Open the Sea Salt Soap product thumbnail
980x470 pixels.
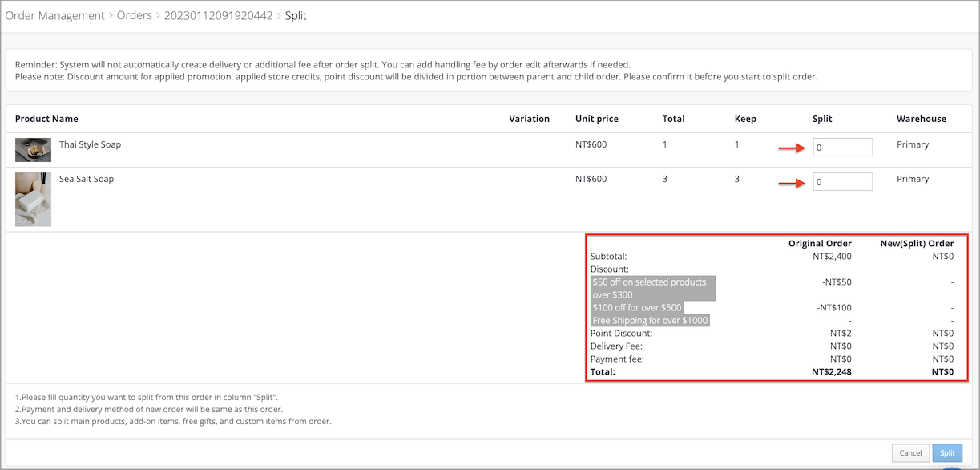(33, 199)
